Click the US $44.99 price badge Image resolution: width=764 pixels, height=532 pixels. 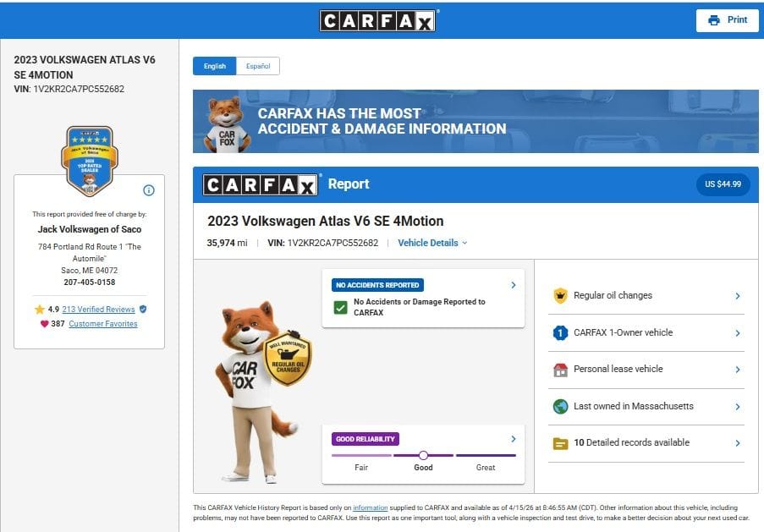723,184
